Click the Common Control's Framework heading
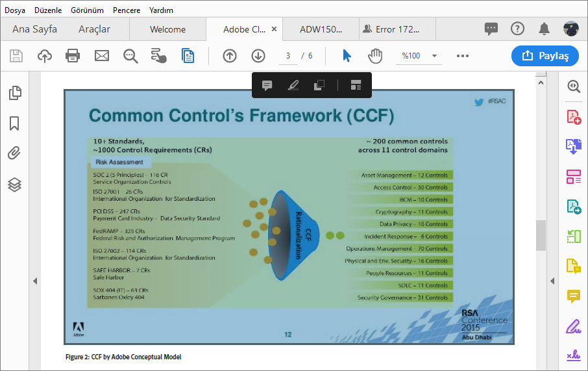The width and height of the screenshot is (588, 371). pyautogui.click(x=241, y=116)
